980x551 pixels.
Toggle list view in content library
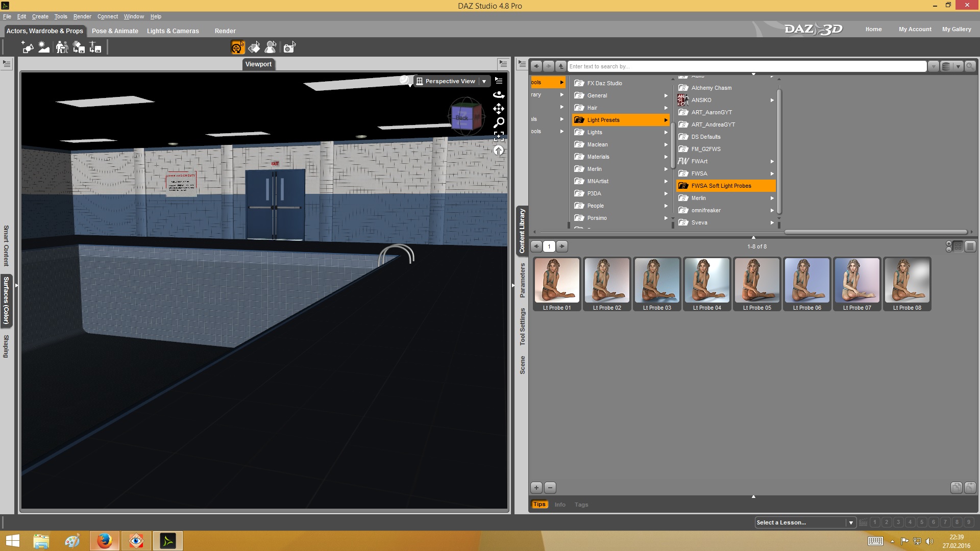(x=970, y=246)
